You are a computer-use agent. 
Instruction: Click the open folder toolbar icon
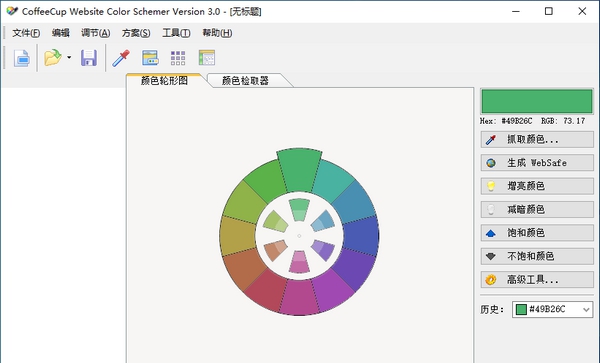52,58
